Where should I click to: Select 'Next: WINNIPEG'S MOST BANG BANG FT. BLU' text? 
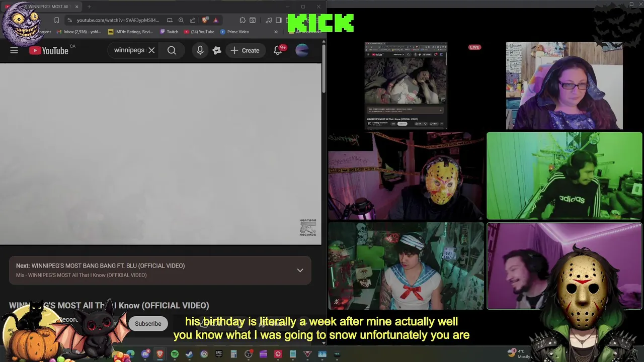[x=100, y=265]
